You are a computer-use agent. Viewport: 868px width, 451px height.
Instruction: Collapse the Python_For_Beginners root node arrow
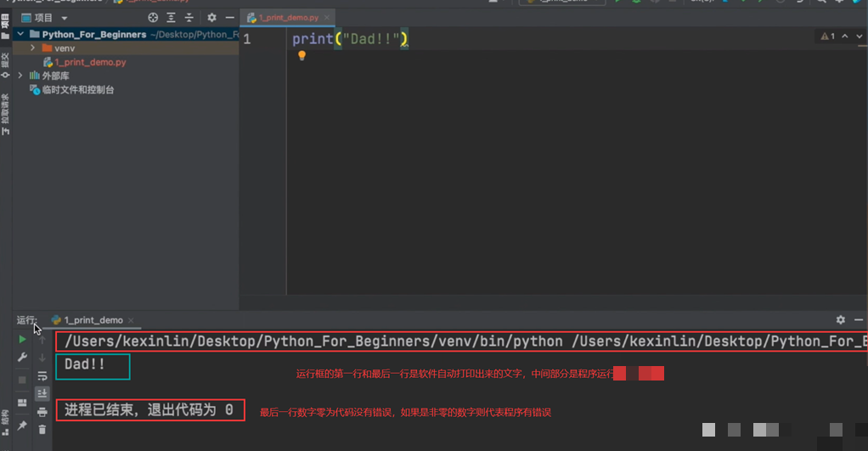point(20,34)
